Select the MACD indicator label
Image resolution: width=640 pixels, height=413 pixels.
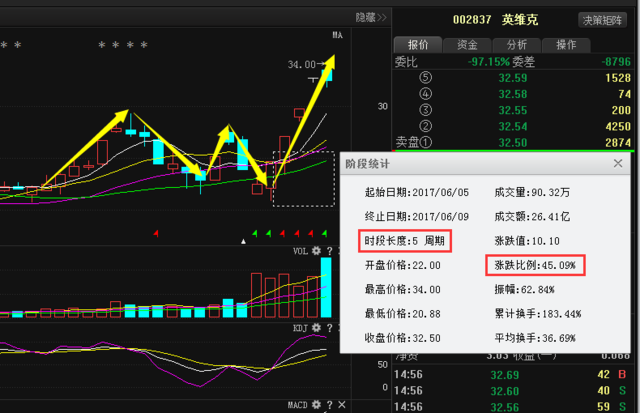[x=298, y=404]
